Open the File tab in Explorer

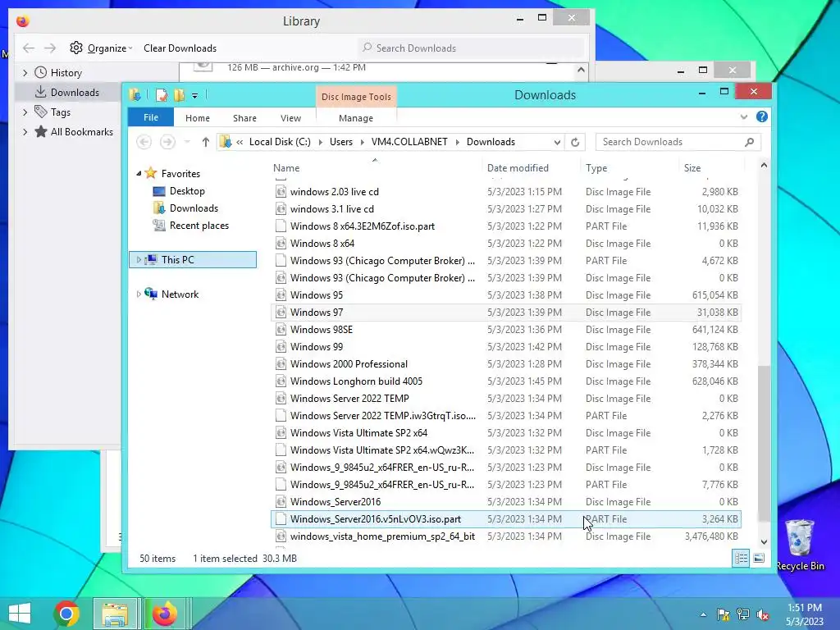(151, 117)
